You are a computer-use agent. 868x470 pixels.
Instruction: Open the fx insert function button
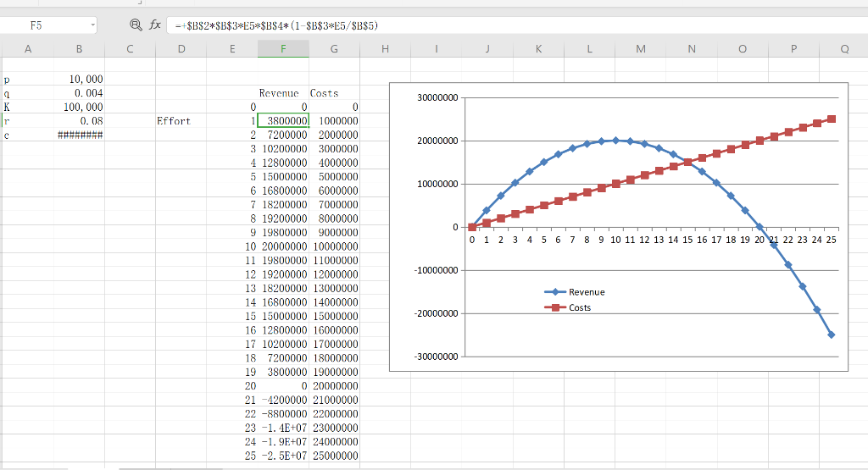[x=155, y=25]
